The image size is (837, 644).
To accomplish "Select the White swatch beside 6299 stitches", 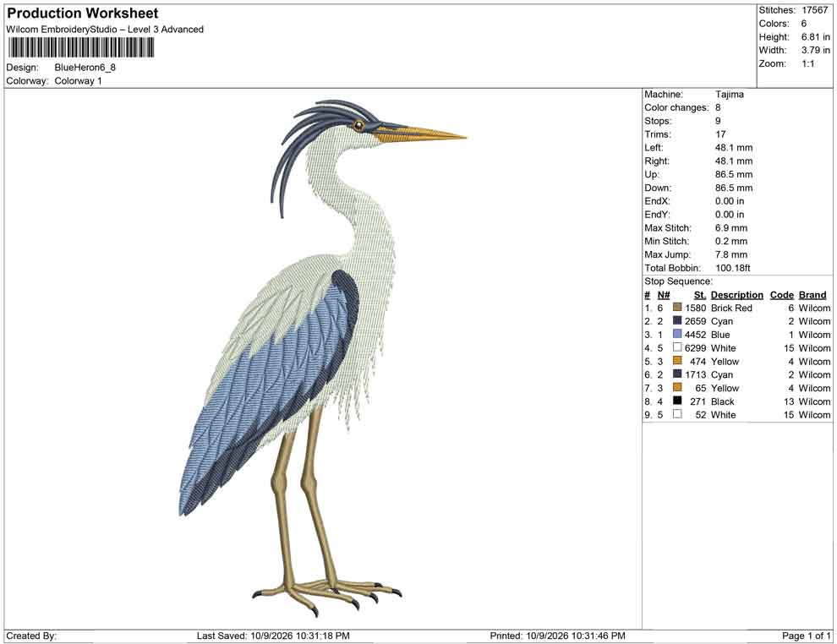I will pos(677,347).
